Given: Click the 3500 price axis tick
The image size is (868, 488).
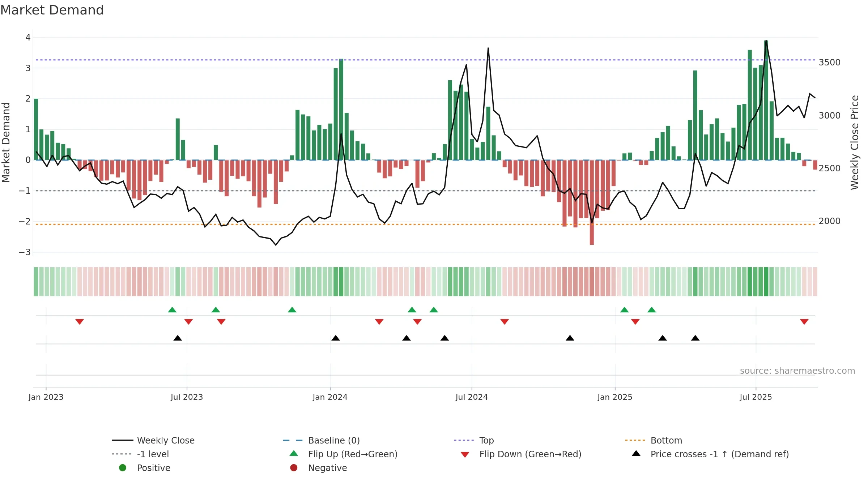Looking at the screenshot, I should tap(830, 63).
